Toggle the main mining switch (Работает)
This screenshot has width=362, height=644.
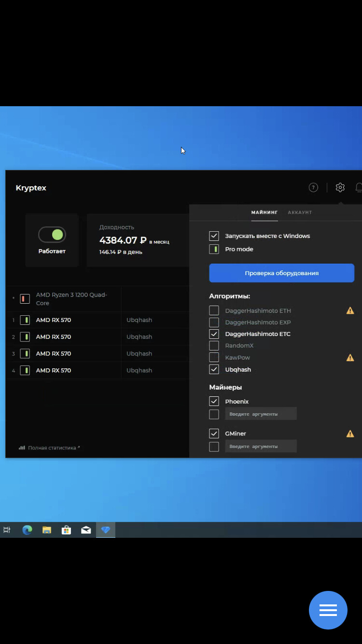click(x=52, y=235)
